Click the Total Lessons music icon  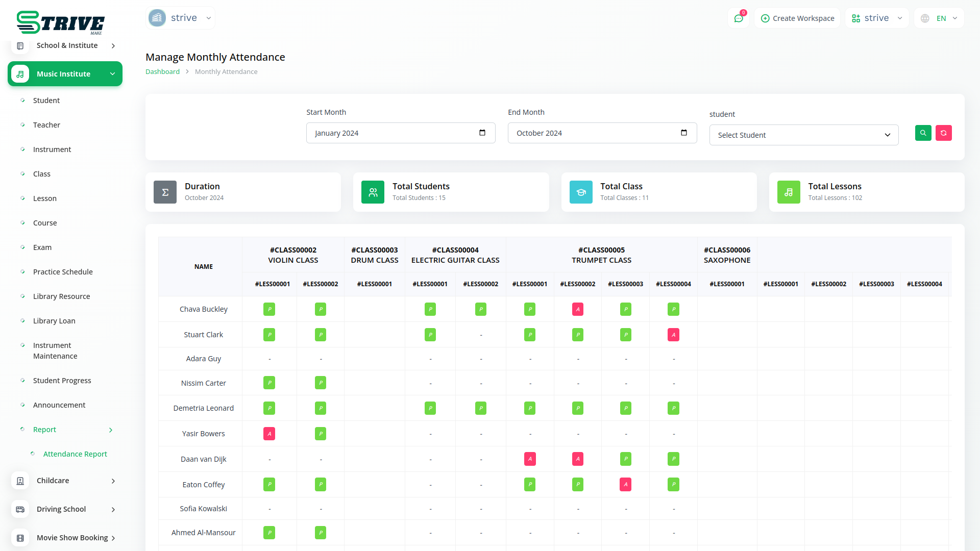click(x=788, y=192)
